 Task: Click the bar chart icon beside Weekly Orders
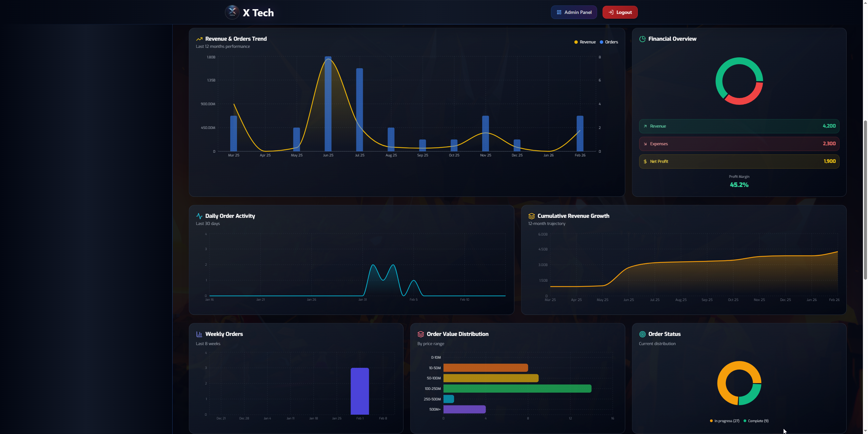click(x=199, y=334)
